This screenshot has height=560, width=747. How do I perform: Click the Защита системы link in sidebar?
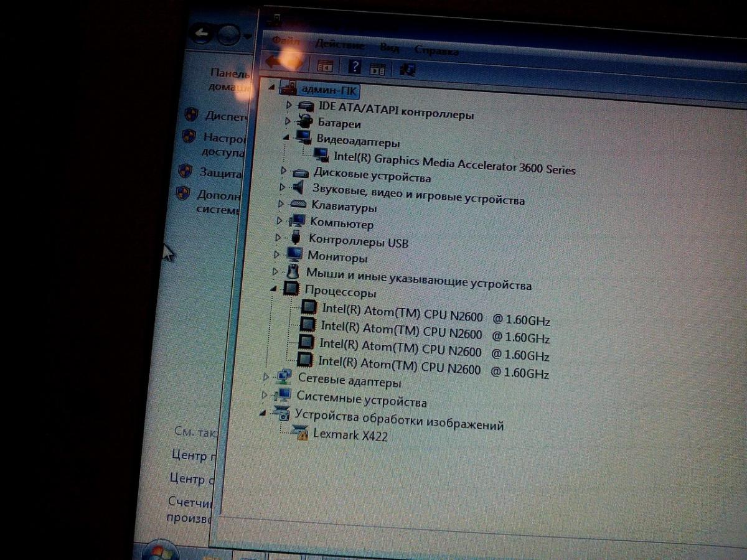click(220, 172)
